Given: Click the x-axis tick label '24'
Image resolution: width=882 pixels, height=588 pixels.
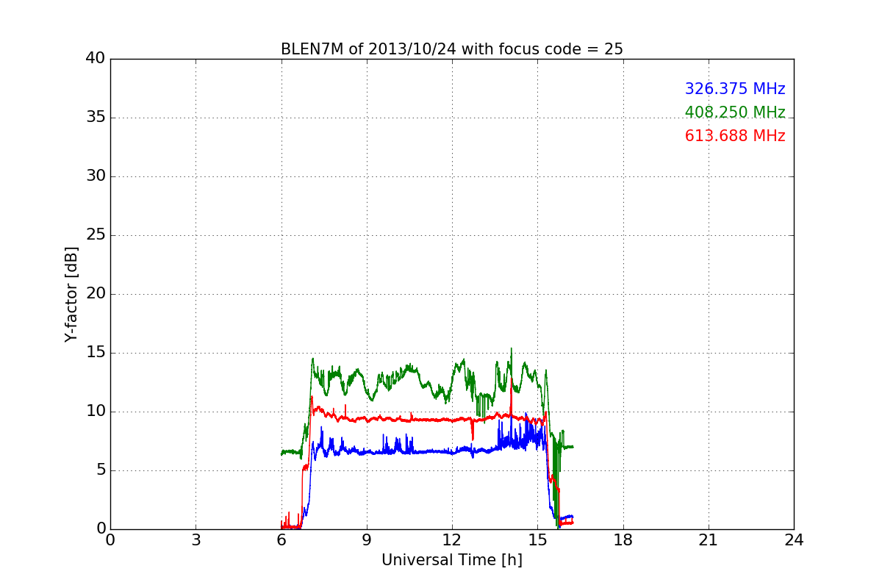Looking at the screenshot, I should click(794, 540).
